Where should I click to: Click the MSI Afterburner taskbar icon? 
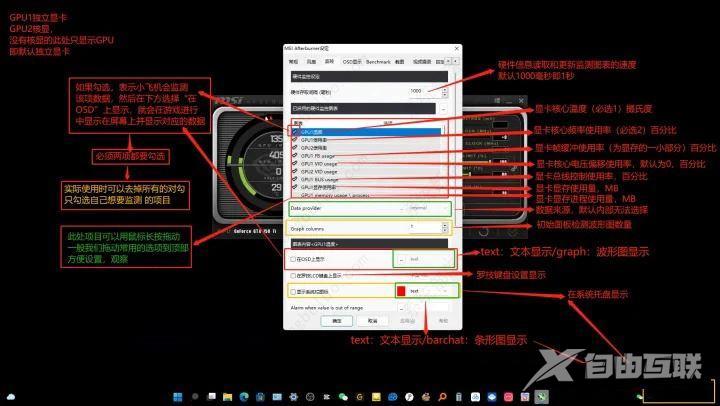coord(542,397)
